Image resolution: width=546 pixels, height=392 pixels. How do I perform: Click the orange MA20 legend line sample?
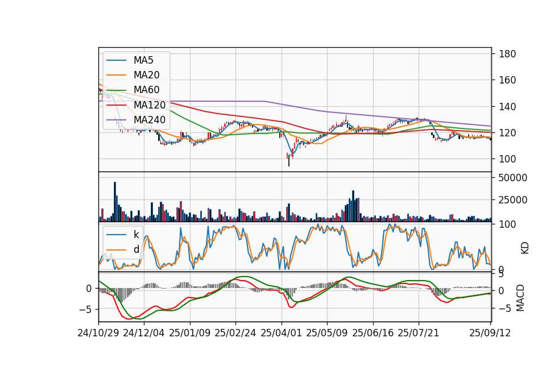(x=116, y=75)
